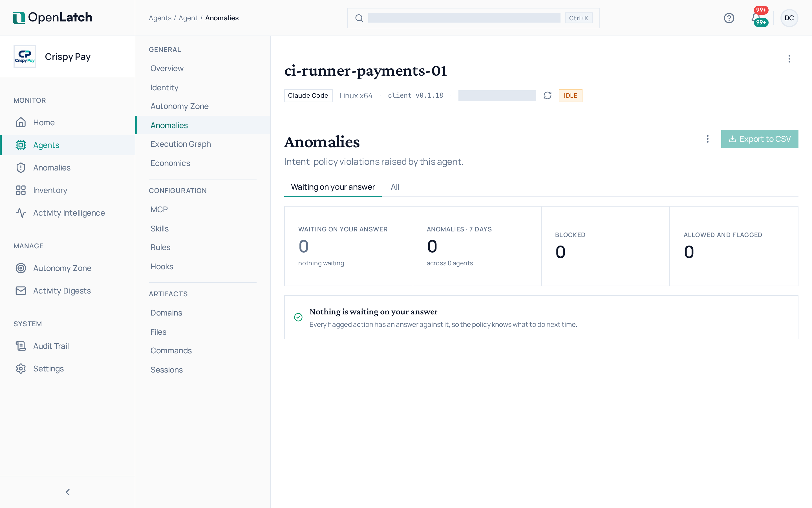Open the DC user avatar menu
The image size is (812, 508).
[789, 18]
